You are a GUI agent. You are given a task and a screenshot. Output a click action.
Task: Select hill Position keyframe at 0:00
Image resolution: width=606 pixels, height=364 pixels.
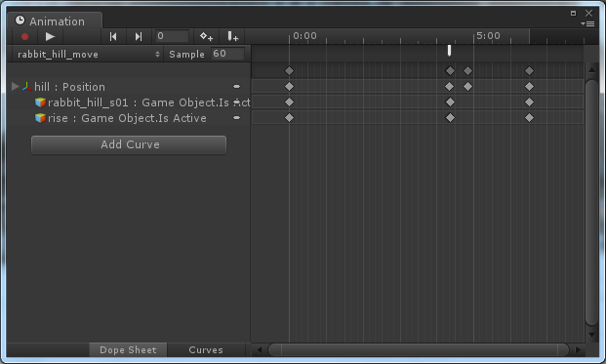(x=289, y=87)
